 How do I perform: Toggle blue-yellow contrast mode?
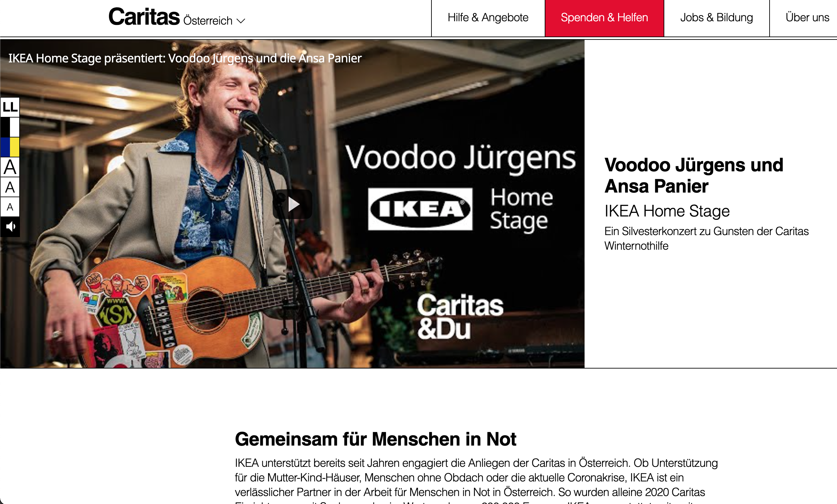pos(10,147)
